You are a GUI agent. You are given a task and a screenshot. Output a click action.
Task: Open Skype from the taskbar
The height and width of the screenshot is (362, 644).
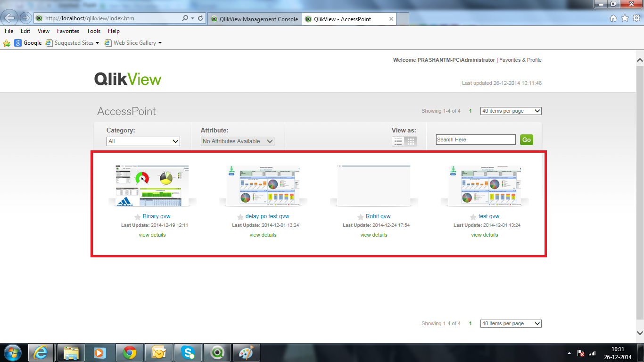189,353
